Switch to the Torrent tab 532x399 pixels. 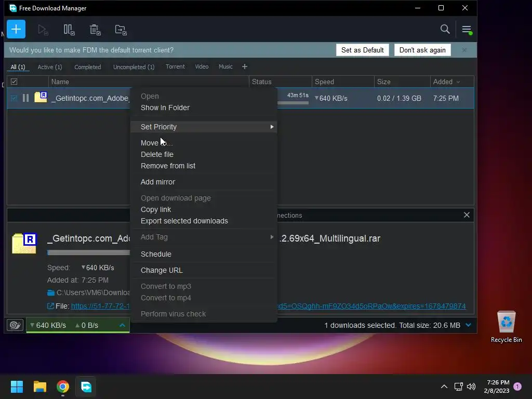(175, 66)
